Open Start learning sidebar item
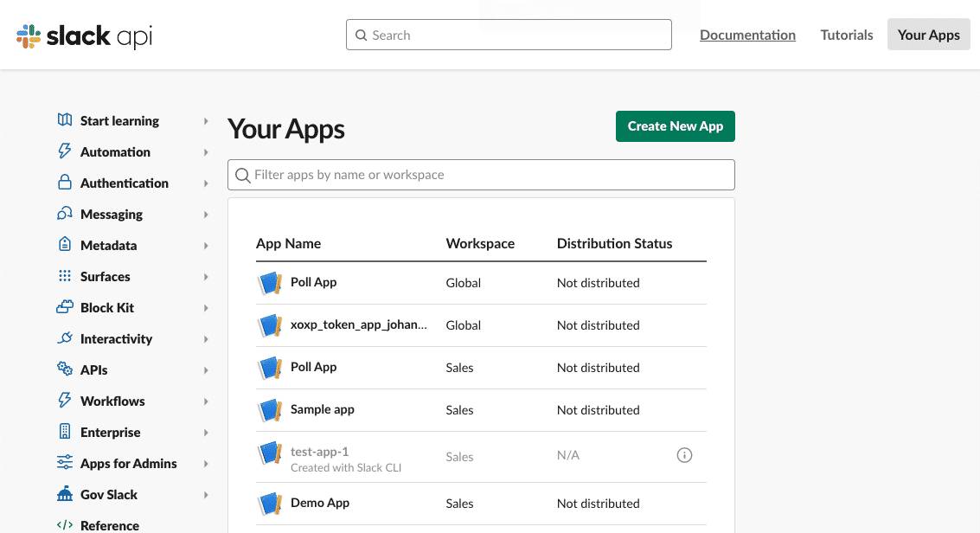 (119, 120)
